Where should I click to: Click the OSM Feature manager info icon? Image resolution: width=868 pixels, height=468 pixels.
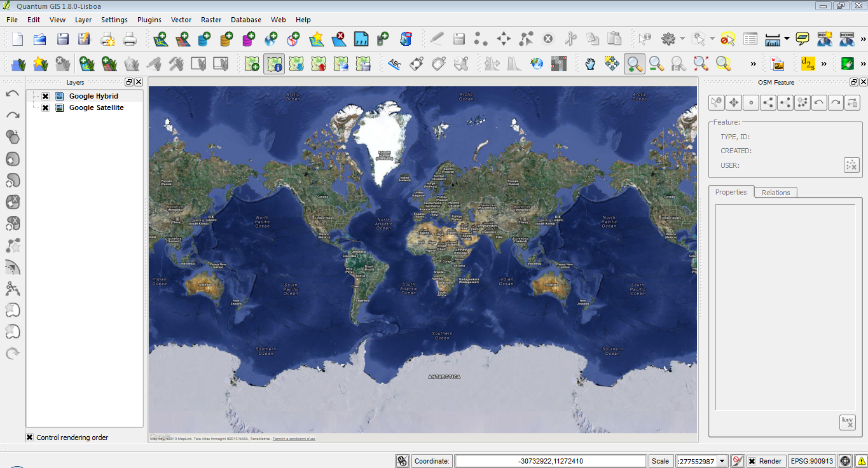(x=274, y=64)
